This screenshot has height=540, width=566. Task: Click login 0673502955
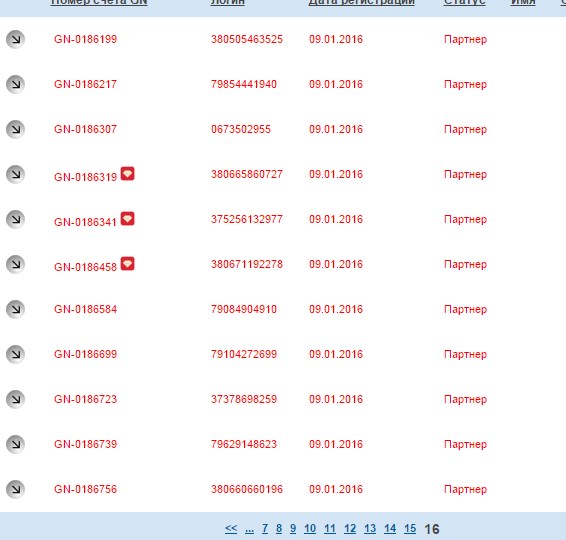(241, 129)
